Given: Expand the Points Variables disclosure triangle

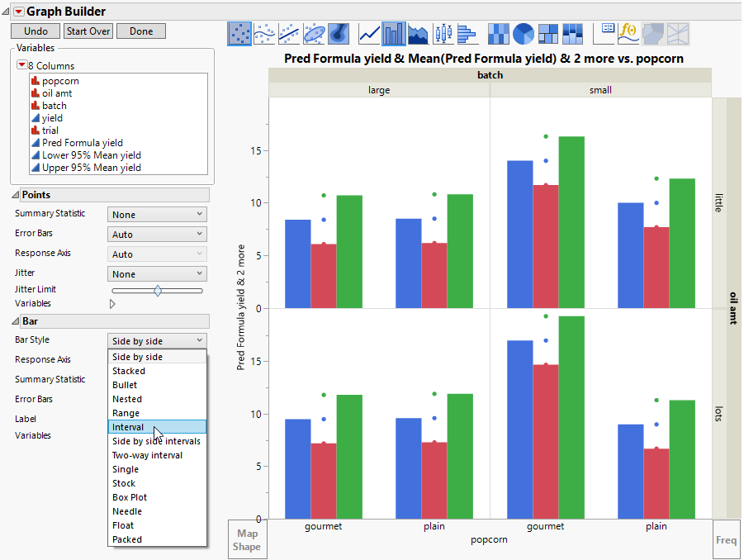Looking at the screenshot, I should tap(112, 304).
